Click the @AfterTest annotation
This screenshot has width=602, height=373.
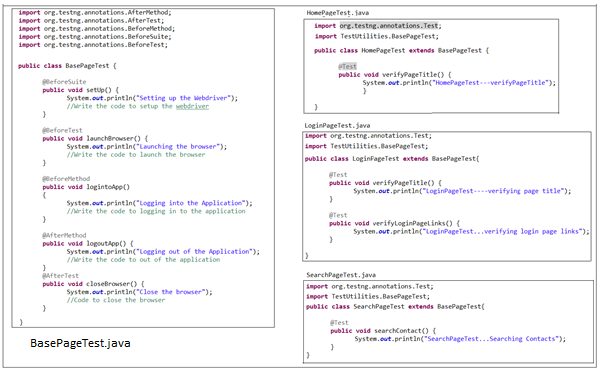pos(60,276)
